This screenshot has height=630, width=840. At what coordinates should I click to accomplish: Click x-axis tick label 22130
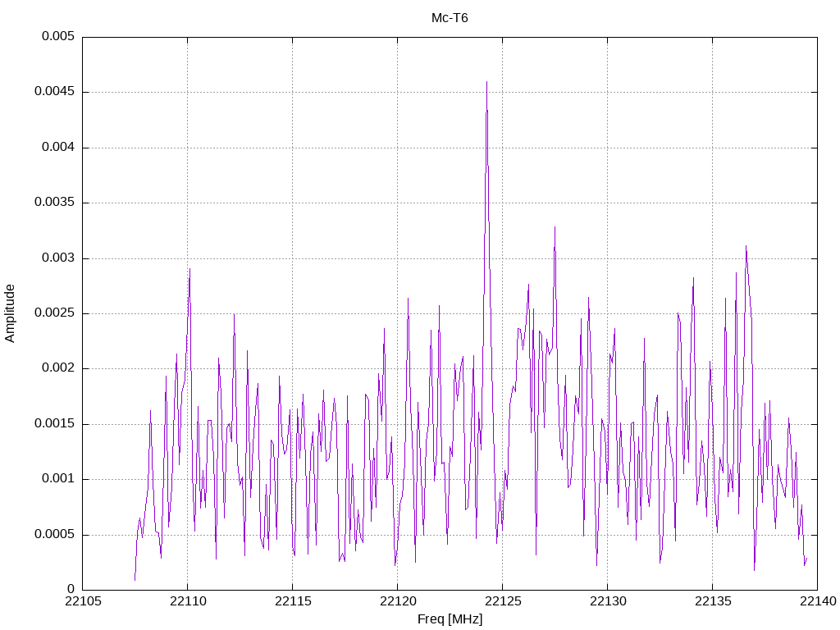click(608, 601)
